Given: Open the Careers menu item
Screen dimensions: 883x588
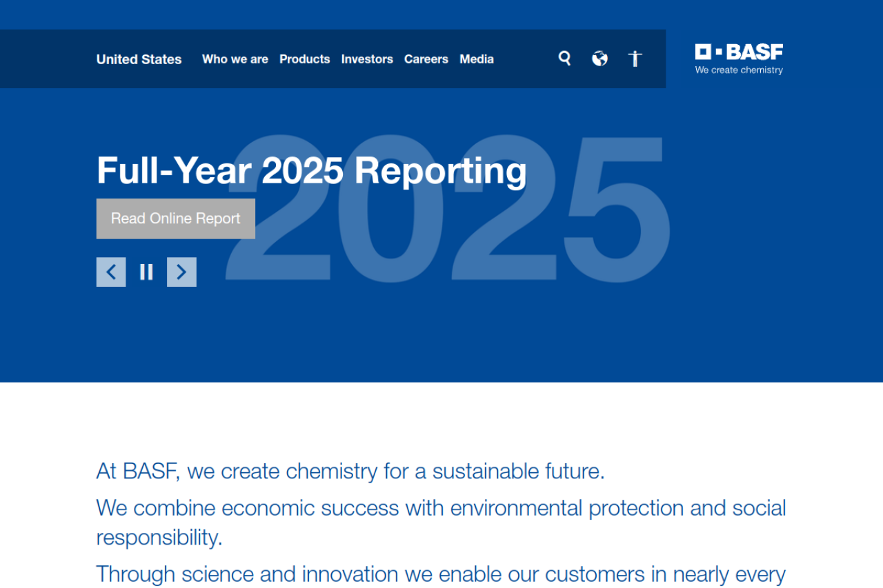Looking at the screenshot, I should pyautogui.click(x=426, y=59).
